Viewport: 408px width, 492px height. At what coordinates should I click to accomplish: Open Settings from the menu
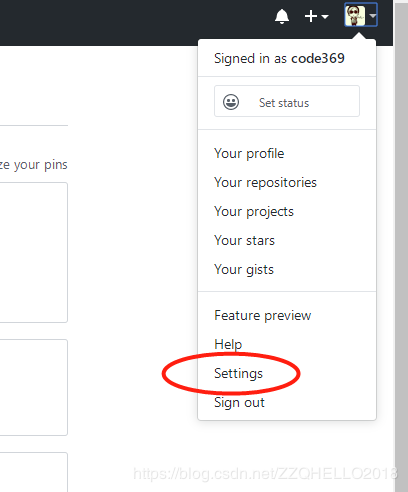point(238,373)
